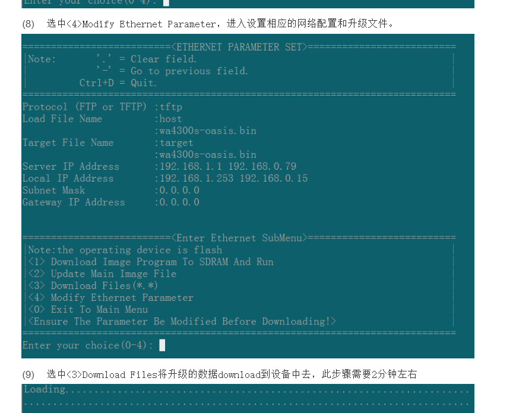Click the 'Ctrl+D = Quit.' line
The image size is (532, 413).
[x=118, y=82]
